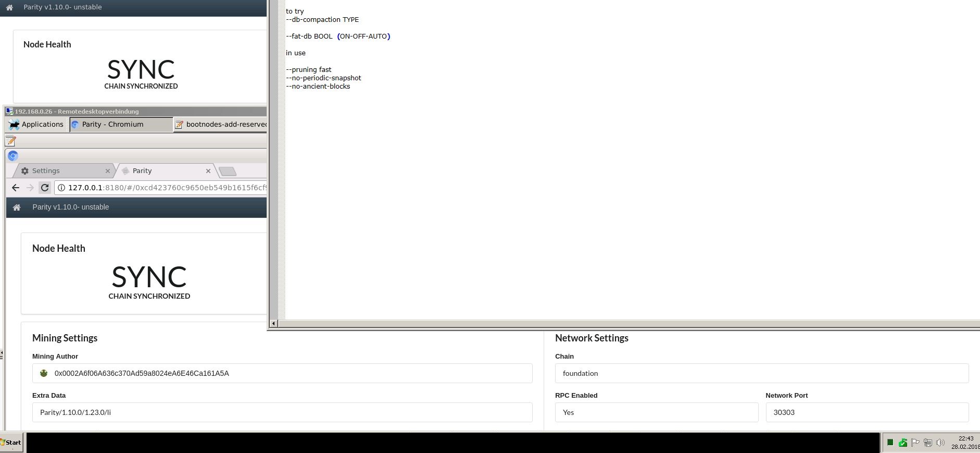Screen dimensions: 980x453
Task: Click the site info icon in the address bar
Action: (x=61, y=188)
